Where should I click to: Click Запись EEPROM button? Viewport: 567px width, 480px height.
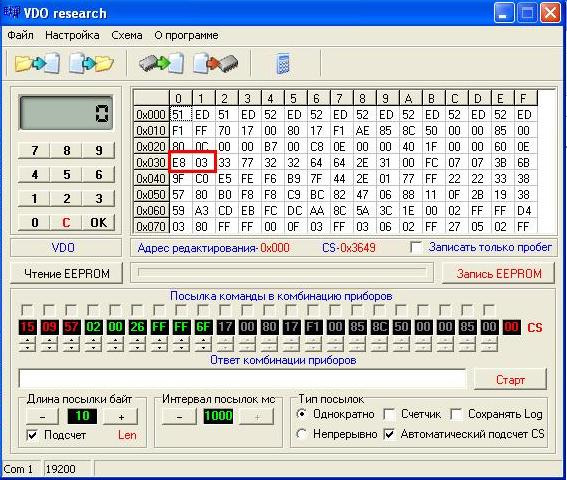click(x=499, y=273)
